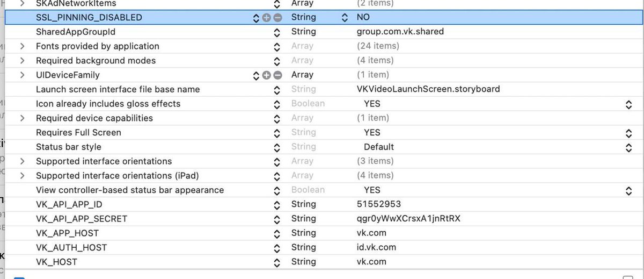Viewport: 644px width, 279px height.
Task: Click the id.vk.com value
Action: click(x=377, y=248)
